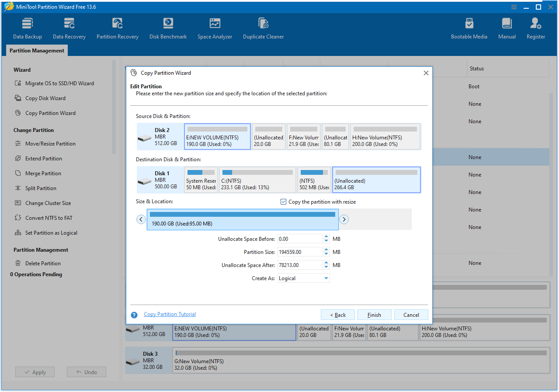
Task: Select source 20.0 GB unallocated block
Action: [269, 137]
